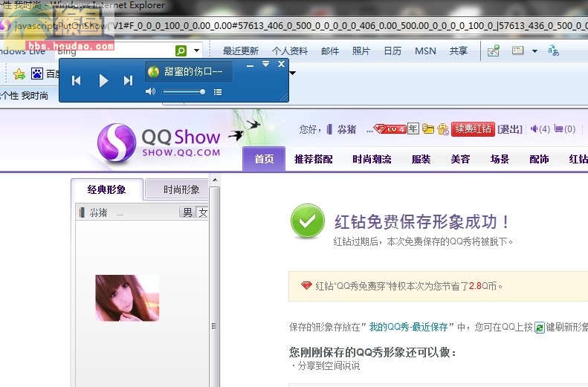Viewport: 588px width, 387px height.
Task: Open MSN in the Windows Live toolbar
Action: point(425,51)
